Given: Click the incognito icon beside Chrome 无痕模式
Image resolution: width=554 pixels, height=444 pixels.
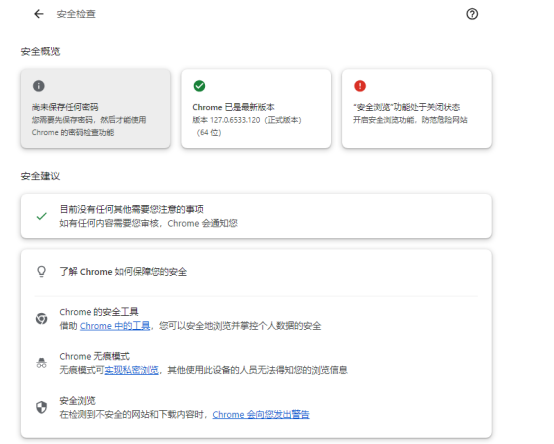Looking at the screenshot, I should 41,363.
